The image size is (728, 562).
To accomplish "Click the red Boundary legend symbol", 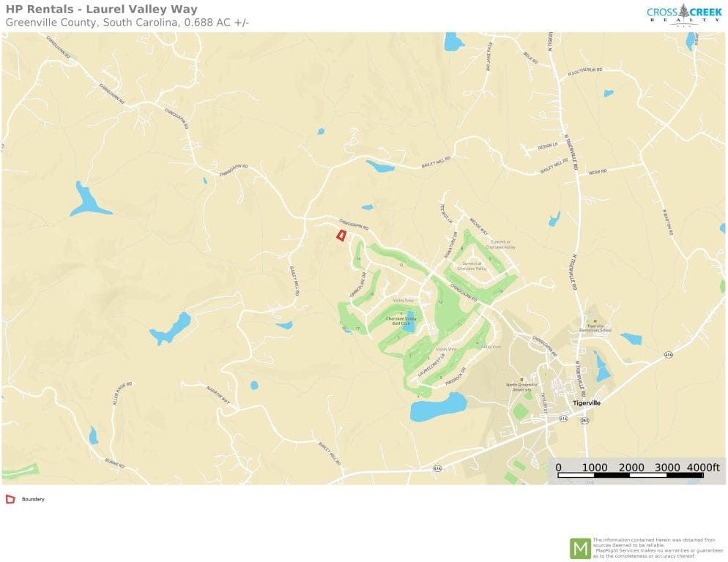I will tap(10, 499).
